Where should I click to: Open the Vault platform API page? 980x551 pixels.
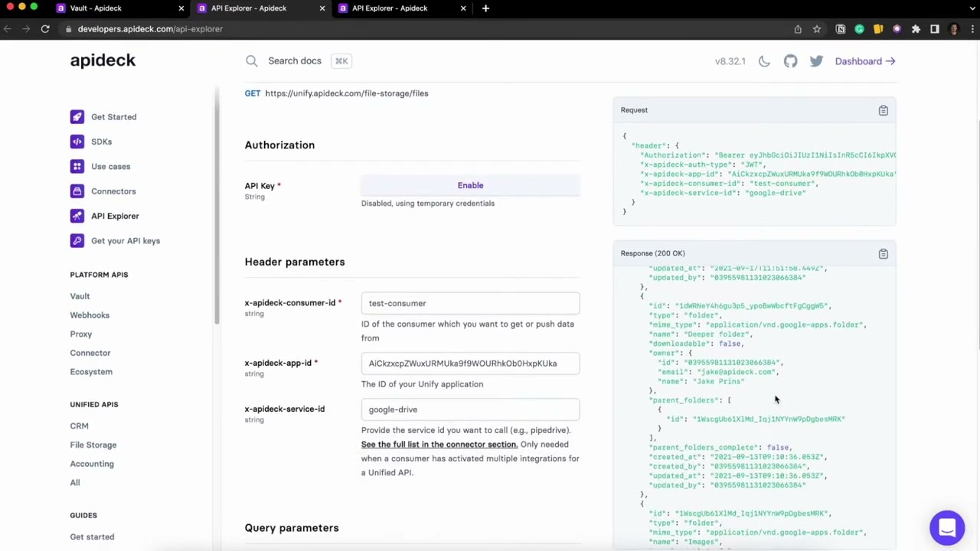click(x=80, y=296)
